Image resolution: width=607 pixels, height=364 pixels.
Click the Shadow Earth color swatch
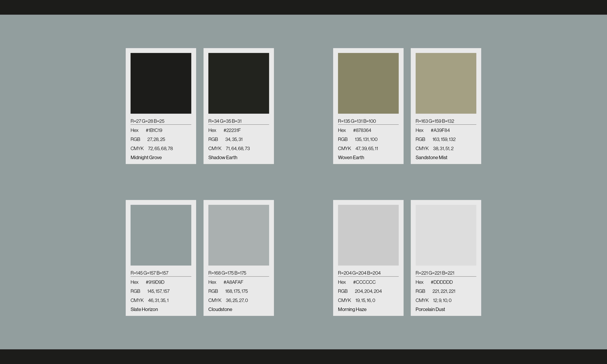point(239,83)
